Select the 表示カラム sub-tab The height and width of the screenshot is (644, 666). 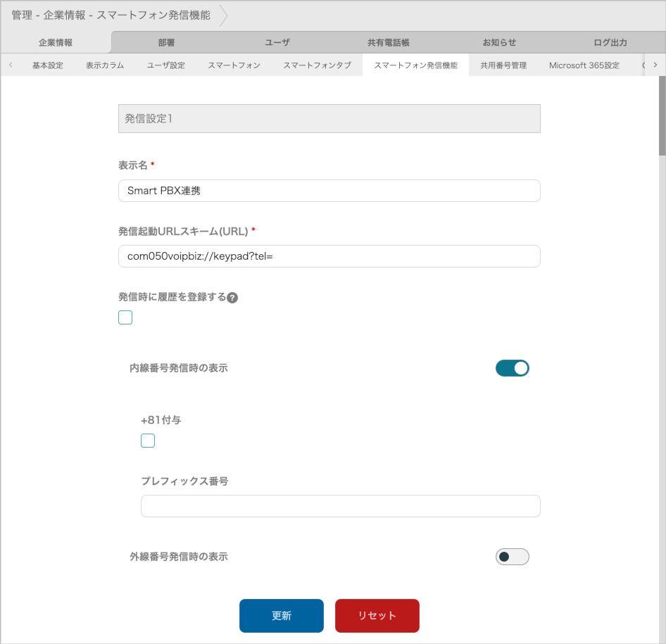(x=105, y=65)
